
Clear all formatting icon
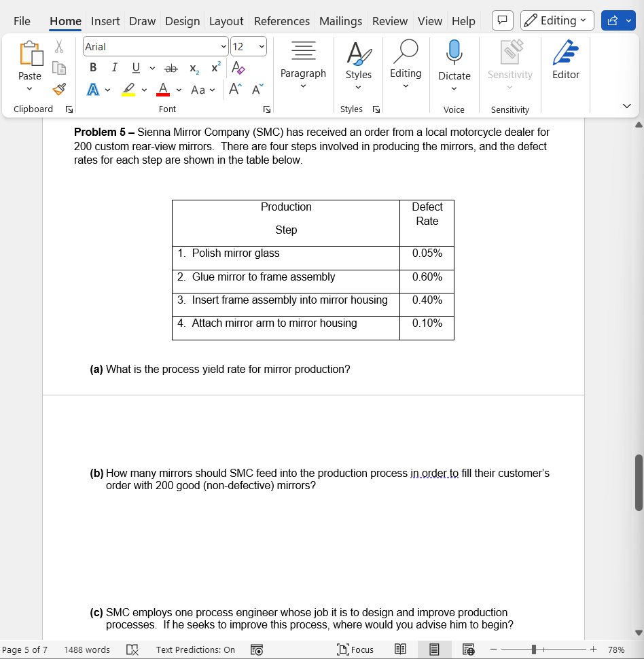point(238,67)
